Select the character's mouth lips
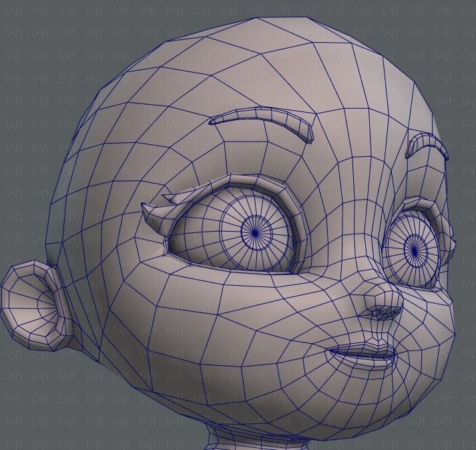 tap(363, 356)
